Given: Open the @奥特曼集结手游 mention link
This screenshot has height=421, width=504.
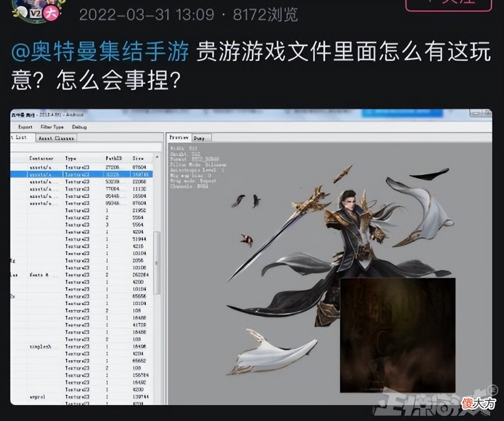Looking at the screenshot, I should coord(100,52).
